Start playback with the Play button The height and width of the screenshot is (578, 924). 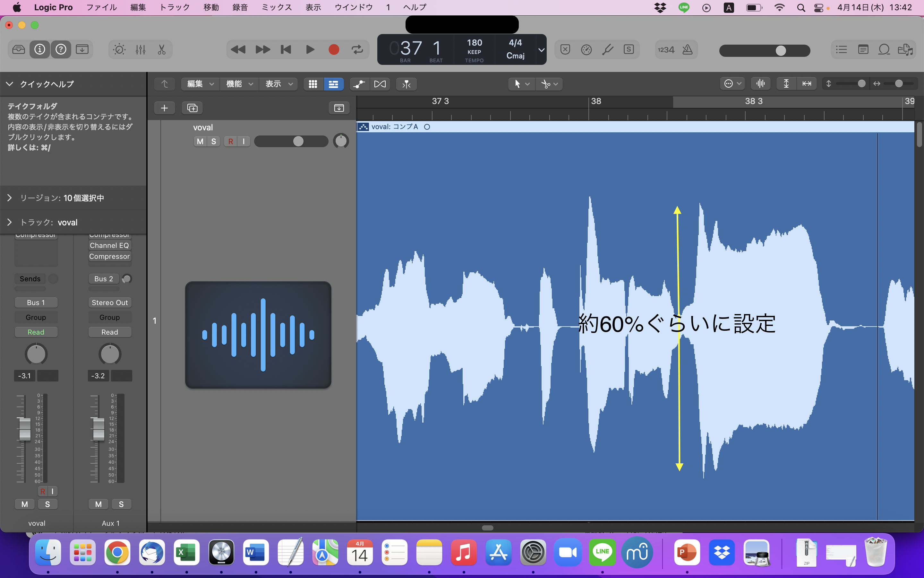click(310, 50)
